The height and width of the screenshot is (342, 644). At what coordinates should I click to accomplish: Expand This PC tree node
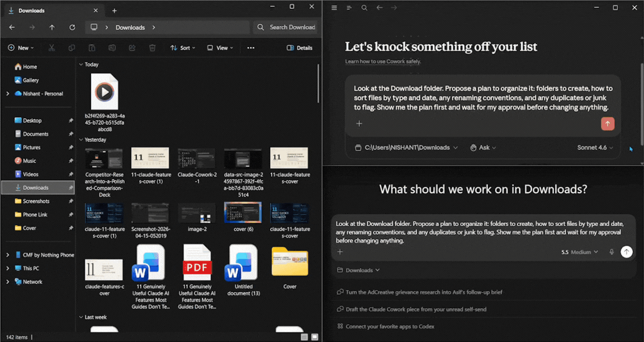click(7, 268)
